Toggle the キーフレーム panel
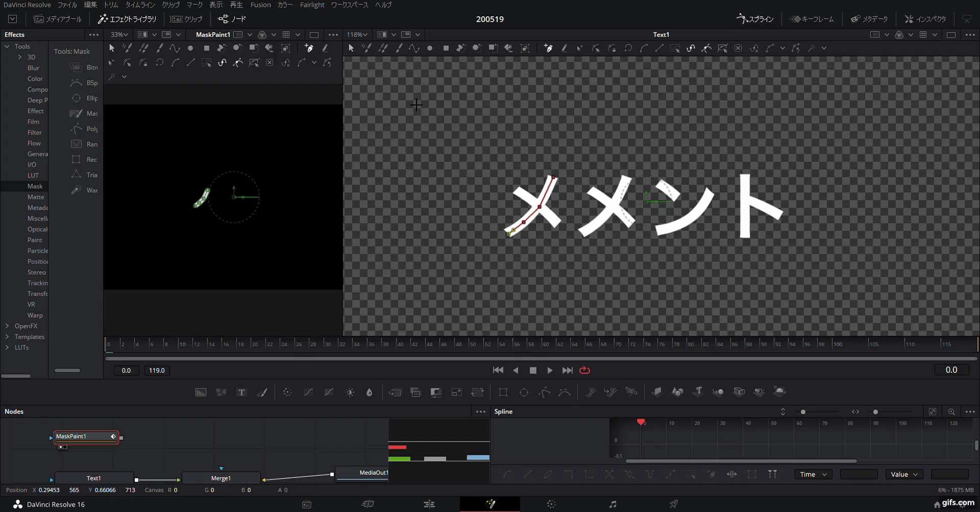Screen dimensions: 980x512 pyautogui.click(x=812, y=19)
